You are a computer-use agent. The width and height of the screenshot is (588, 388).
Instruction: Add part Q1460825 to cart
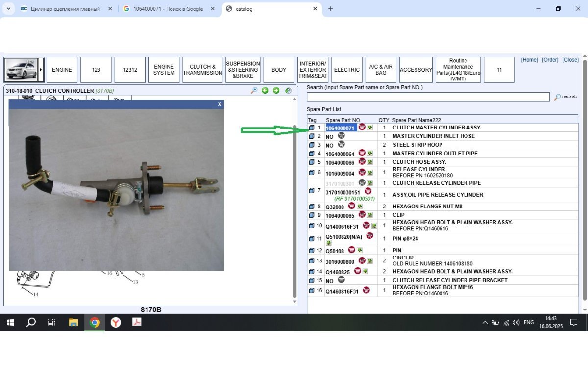358,271
